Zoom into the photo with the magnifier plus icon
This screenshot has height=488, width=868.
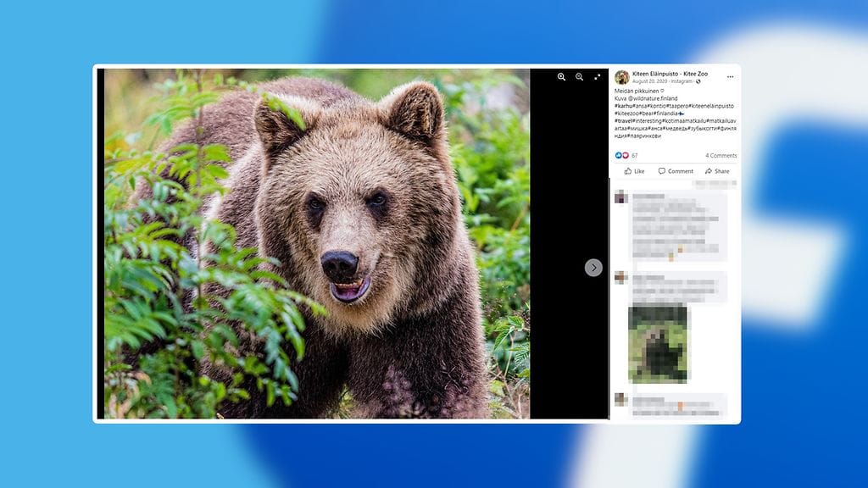click(562, 76)
